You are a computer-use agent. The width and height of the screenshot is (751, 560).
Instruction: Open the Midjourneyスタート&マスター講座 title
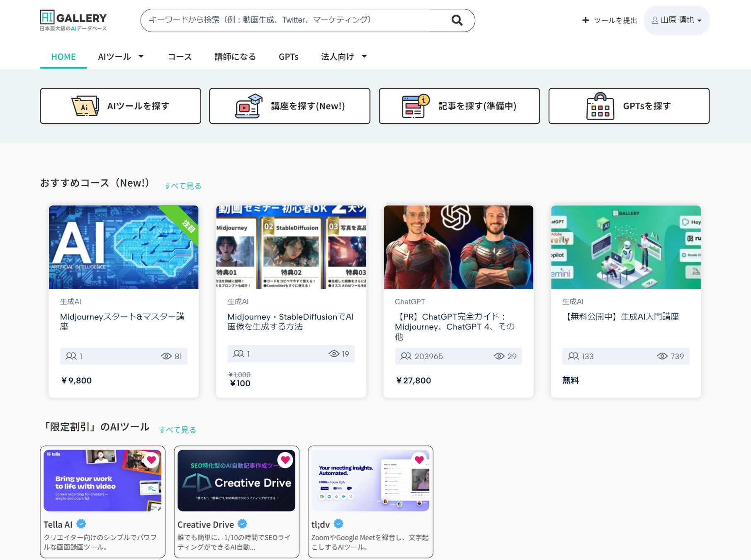point(122,321)
